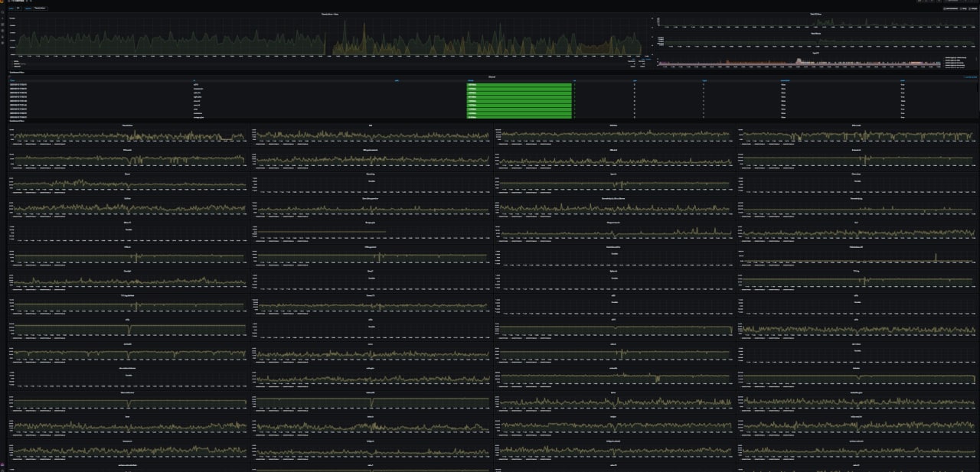This screenshot has width=980, height=472.
Task: Open the variable dropdown showing All
Action: coord(18,8)
